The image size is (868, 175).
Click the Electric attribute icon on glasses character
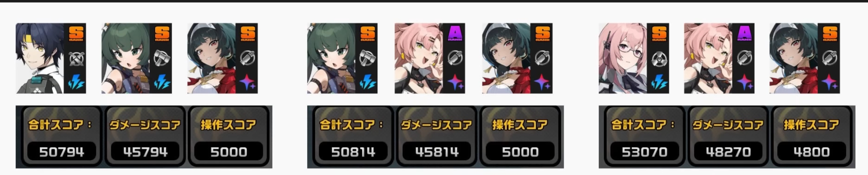click(x=658, y=83)
